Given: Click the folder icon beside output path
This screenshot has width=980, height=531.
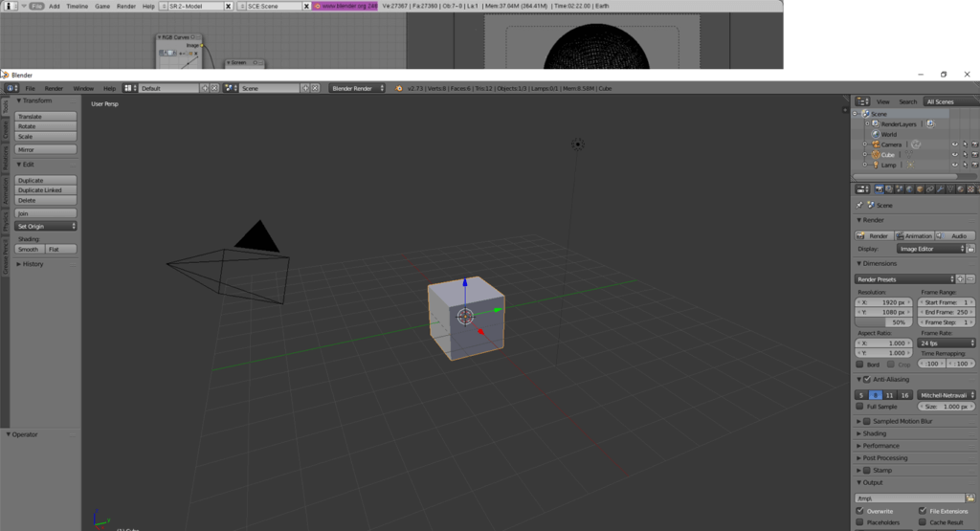Looking at the screenshot, I should 970,498.
